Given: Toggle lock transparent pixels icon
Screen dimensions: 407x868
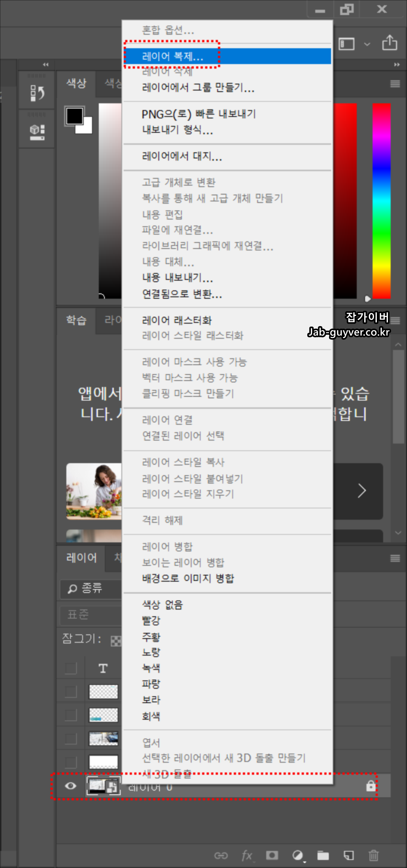Looking at the screenshot, I should 116,641.
